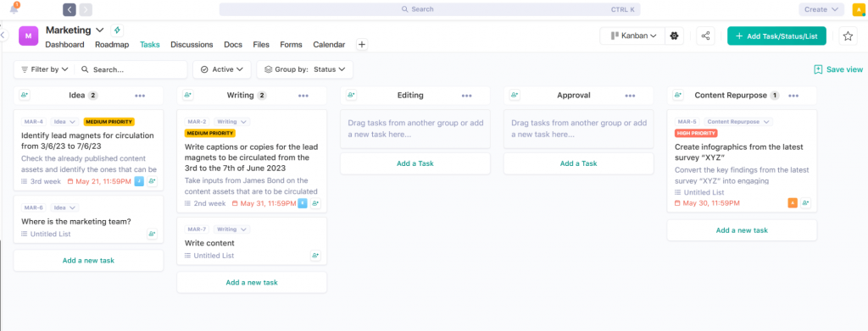The width and height of the screenshot is (868, 331).
Task: Open the notifications bell
Action: pos(14,8)
